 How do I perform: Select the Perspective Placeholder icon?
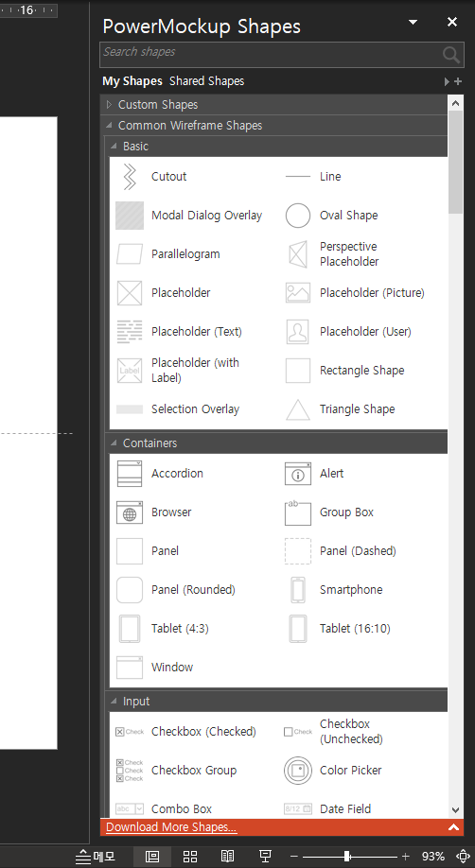298,254
